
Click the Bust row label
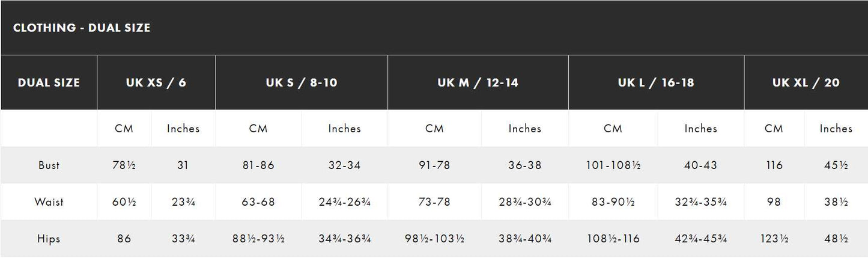(49, 165)
